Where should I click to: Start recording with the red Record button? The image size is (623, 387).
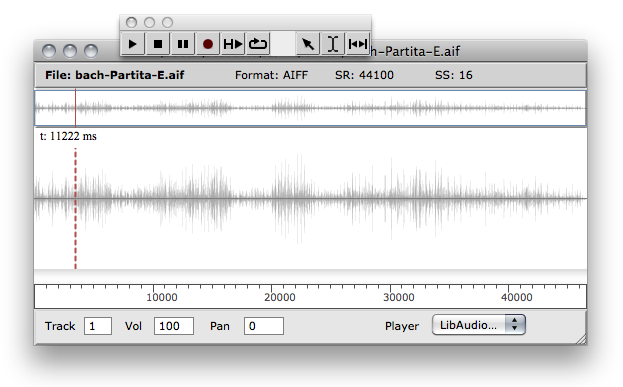click(208, 44)
